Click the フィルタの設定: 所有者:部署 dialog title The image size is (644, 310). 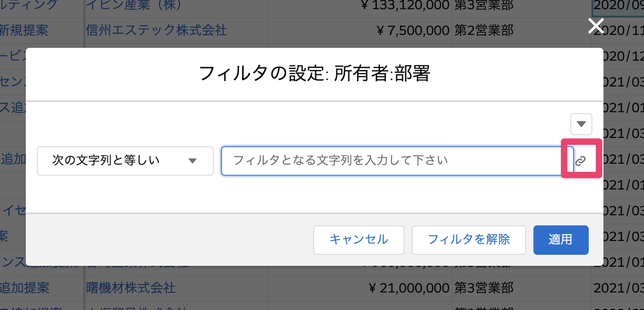315,74
